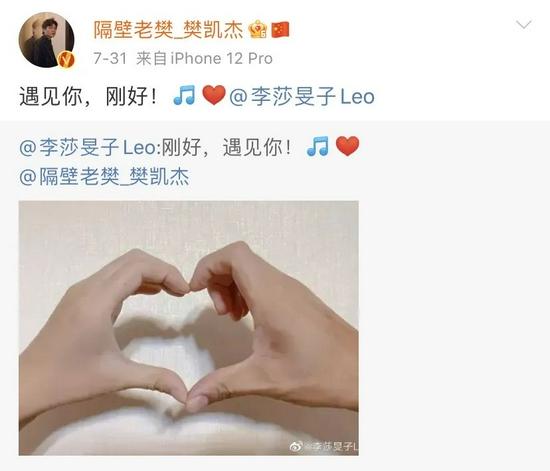550x471 pixels.
Task: Open the @李莎旻子Leo mention in the main post
Action: (x=302, y=96)
